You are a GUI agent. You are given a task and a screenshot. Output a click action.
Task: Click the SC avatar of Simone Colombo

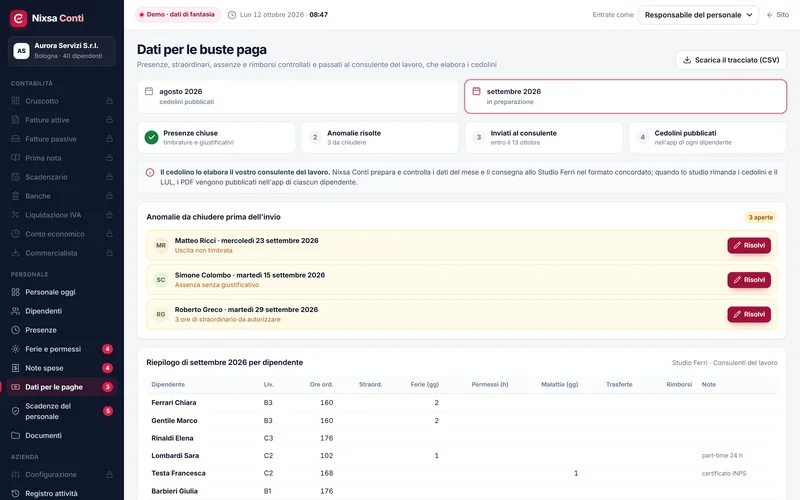pyautogui.click(x=161, y=280)
